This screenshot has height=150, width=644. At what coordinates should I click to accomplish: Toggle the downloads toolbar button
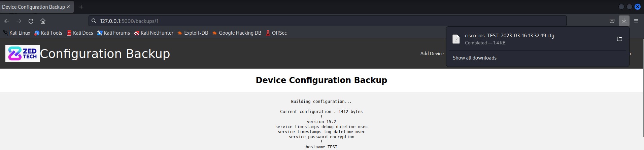(624, 21)
